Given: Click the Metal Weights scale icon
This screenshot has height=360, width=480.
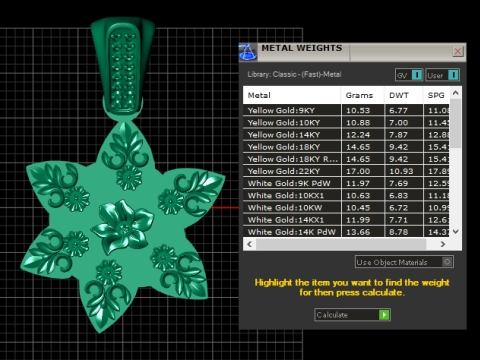Looking at the screenshot, I should click(248, 52).
